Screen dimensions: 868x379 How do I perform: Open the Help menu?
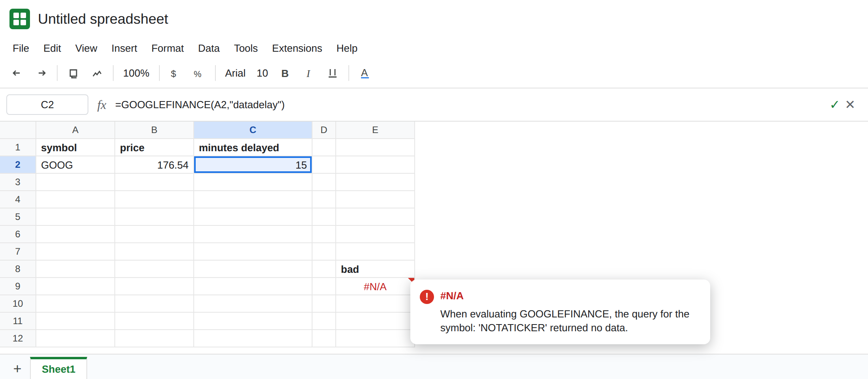pyautogui.click(x=347, y=48)
